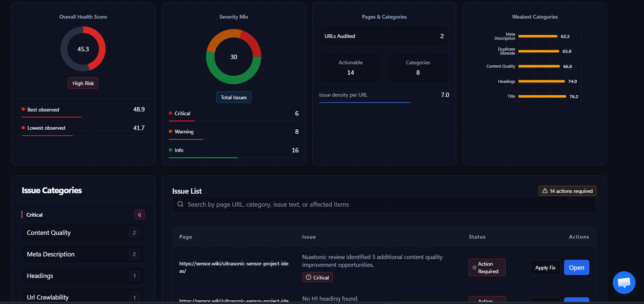The width and height of the screenshot is (644, 304).
Task: Click the High Risk badge
Action: [x=83, y=83]
